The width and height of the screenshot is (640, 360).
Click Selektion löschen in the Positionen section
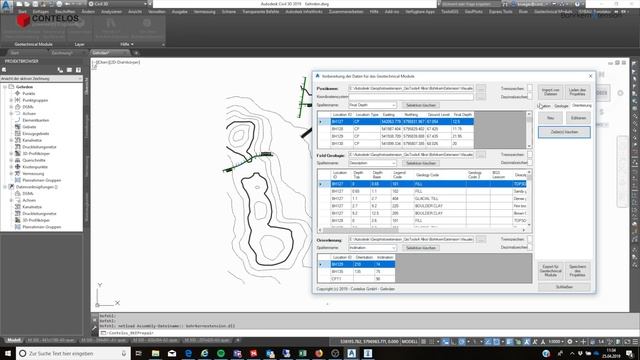421,105
